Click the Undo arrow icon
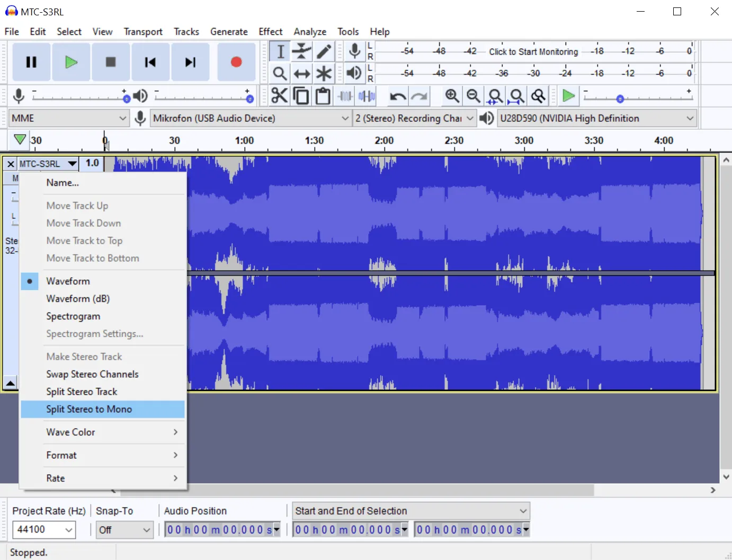 398,96
